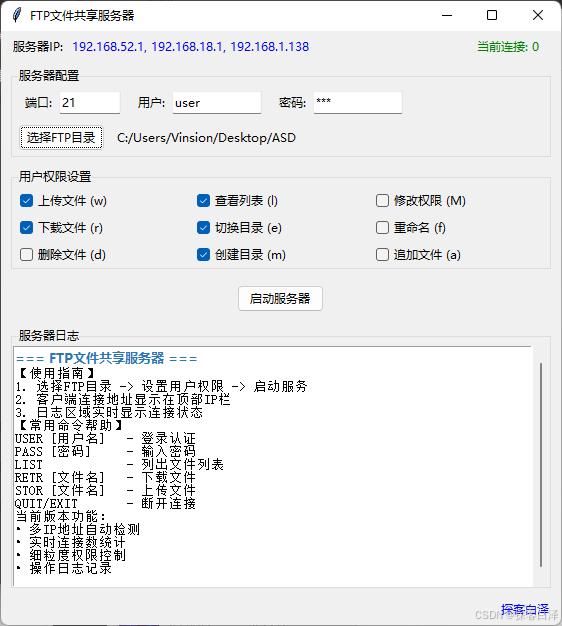
Task: Open the 探客白泽 link
Action: (x=525, y=609)
